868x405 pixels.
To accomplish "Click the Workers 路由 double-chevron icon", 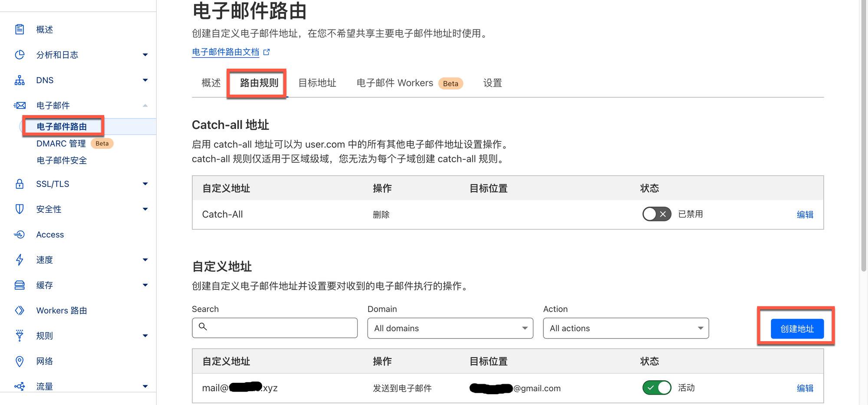I will 20,310.
